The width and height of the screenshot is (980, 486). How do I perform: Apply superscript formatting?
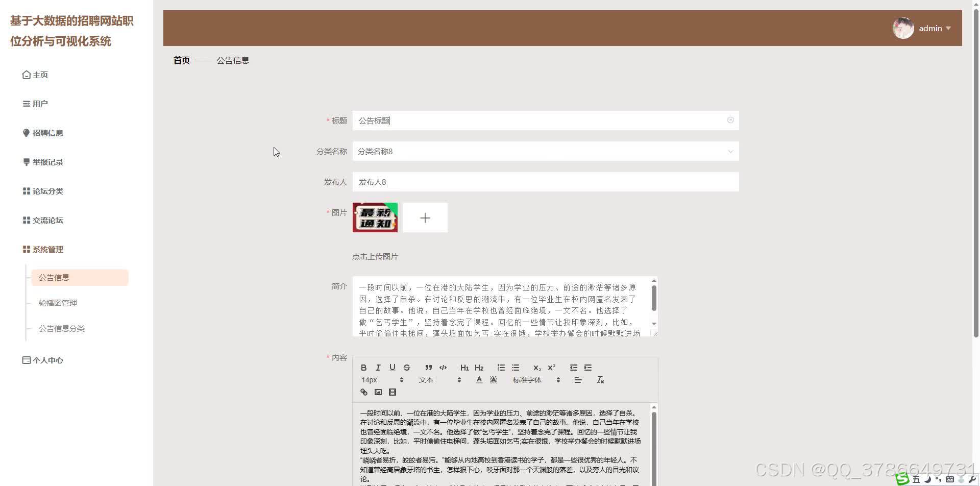[x=551, y=368]
